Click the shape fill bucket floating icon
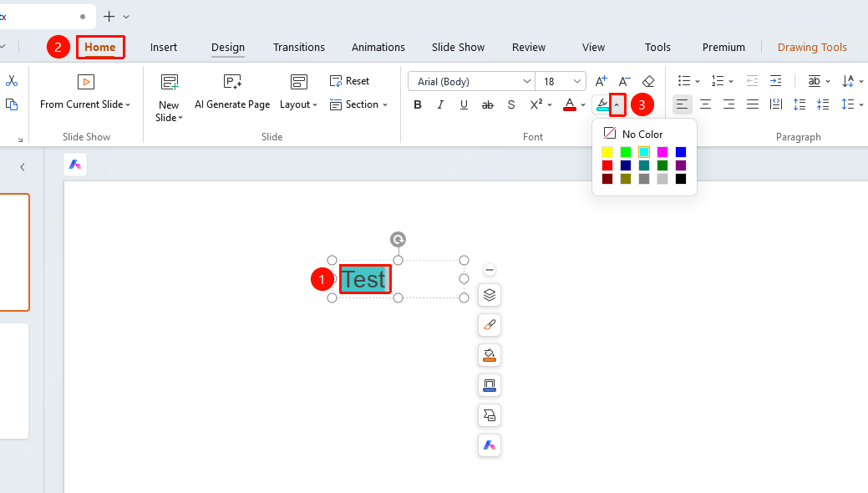Viewport: 868px width, 493px height. point(490,354)
